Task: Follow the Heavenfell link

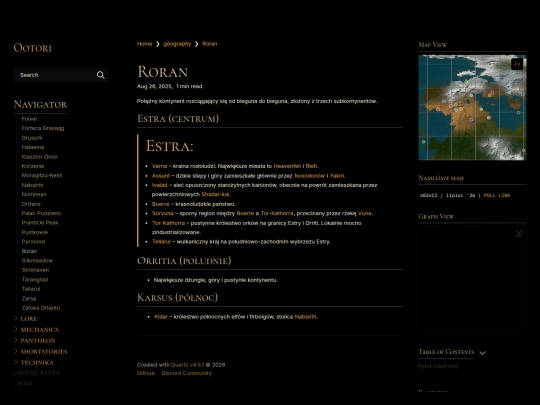Action: [x=287, y=166]
